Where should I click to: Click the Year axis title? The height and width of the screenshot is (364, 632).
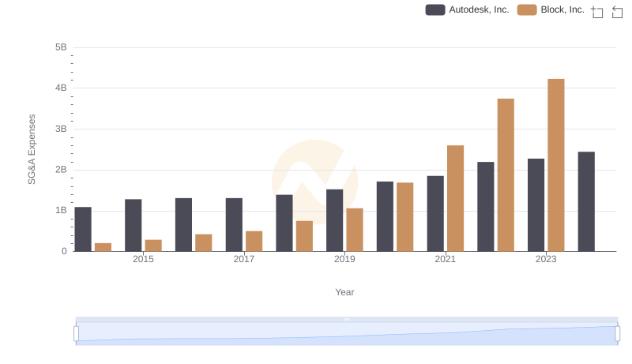coord(344,292)
